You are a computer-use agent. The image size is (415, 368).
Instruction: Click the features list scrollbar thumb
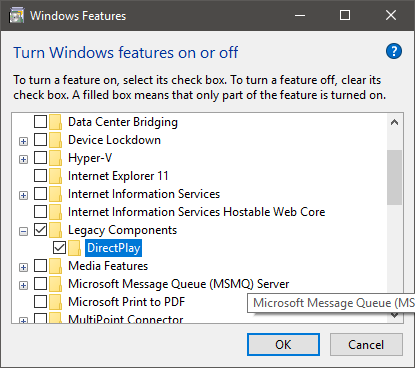(395, 177)
